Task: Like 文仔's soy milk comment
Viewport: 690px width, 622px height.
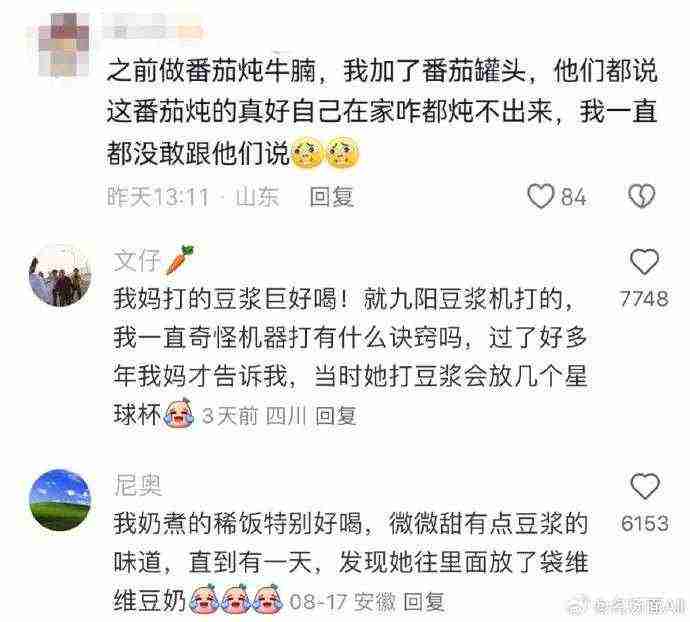Action: coord(644,262)
